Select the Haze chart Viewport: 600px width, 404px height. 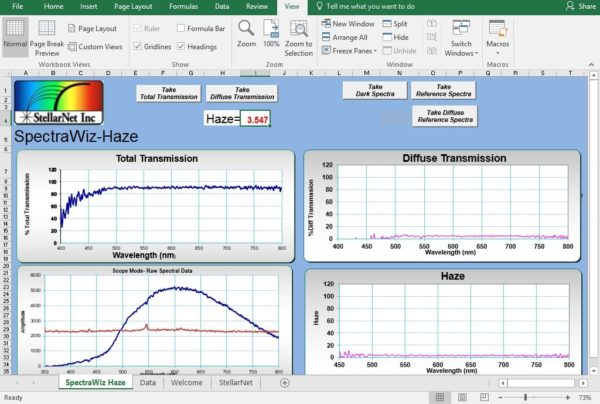point(443,322)
